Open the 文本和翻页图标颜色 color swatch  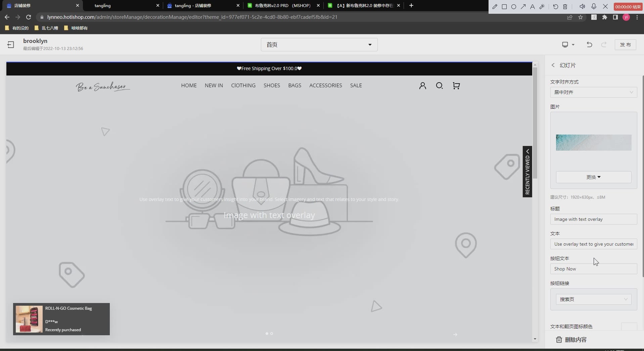(629, 327)
